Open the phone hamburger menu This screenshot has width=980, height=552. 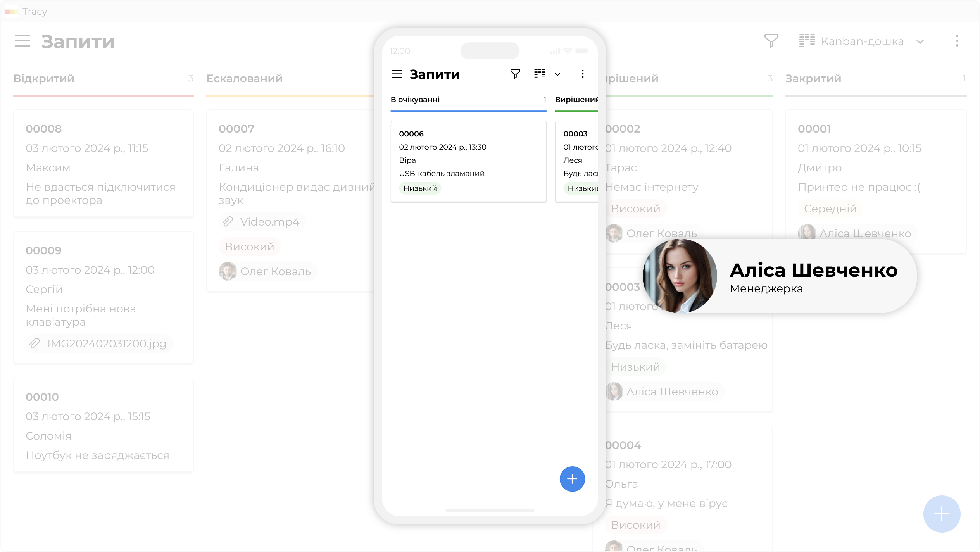[x=397, y=74]
